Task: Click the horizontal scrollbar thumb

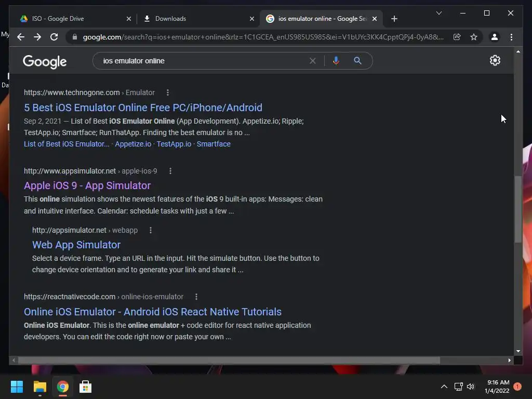Action: click(229, 361)
